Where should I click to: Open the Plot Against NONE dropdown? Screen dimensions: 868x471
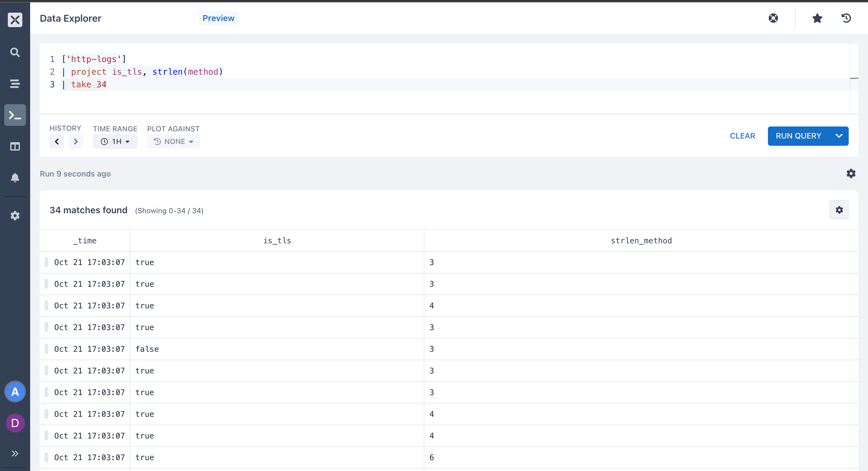pyautogui.click(x=173, y=142)
